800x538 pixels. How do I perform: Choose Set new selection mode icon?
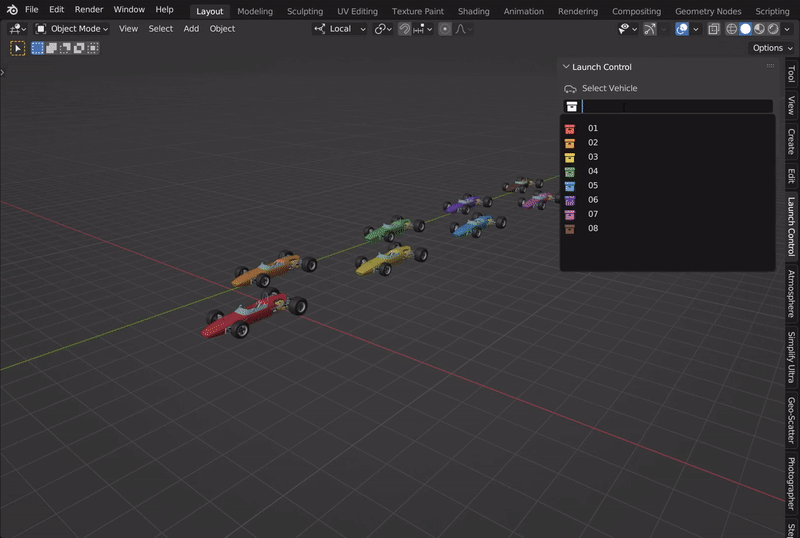click(38, 48)
